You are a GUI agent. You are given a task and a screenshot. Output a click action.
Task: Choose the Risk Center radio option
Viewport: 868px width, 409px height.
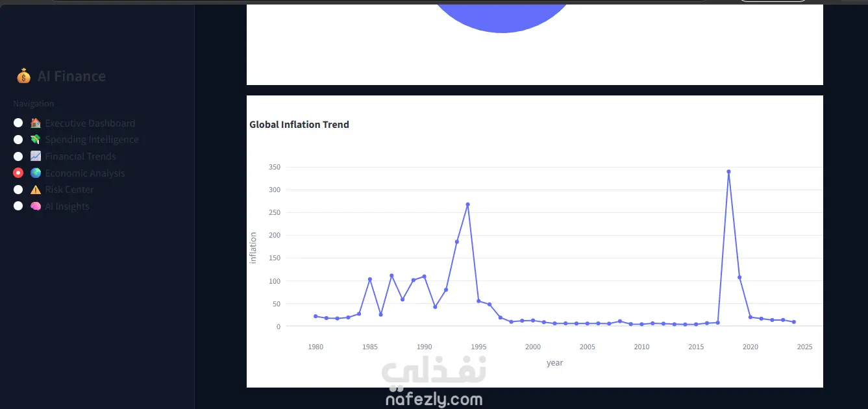[18, 190]
